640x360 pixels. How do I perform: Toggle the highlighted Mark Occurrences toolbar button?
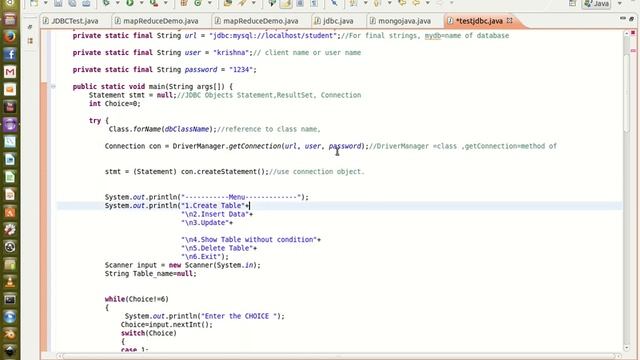pyautogui.click(x=286, y=3)
